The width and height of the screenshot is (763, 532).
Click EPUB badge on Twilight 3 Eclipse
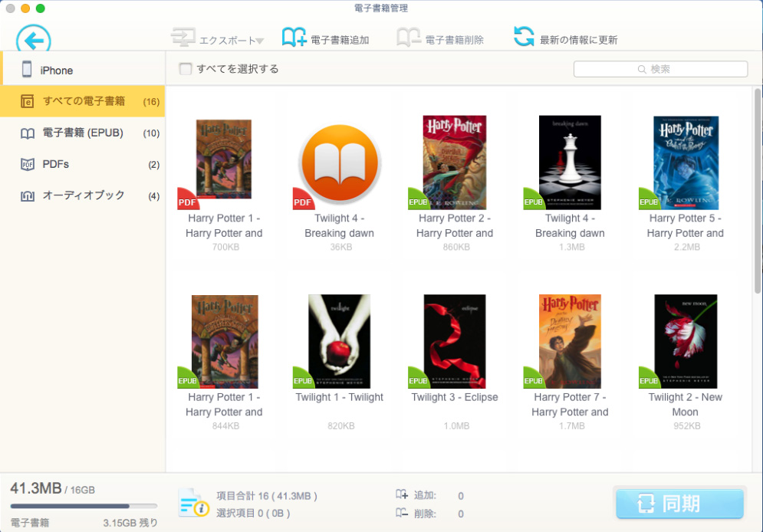click(417, 381)
